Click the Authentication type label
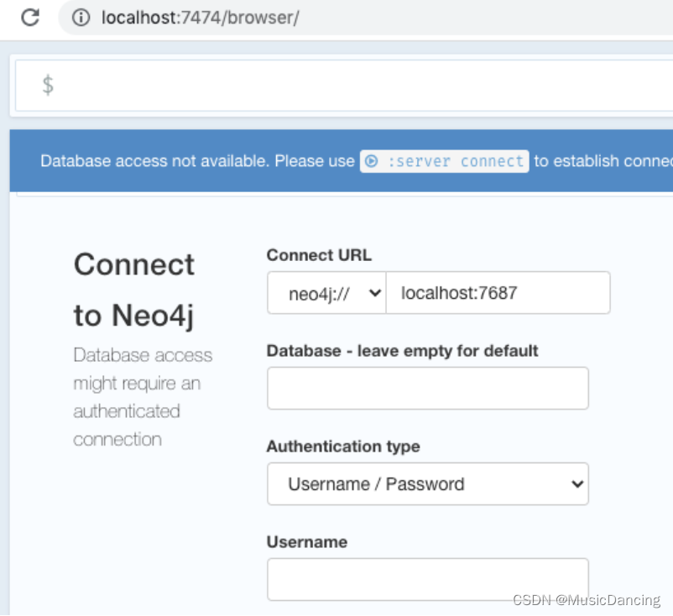 point(343,446)
